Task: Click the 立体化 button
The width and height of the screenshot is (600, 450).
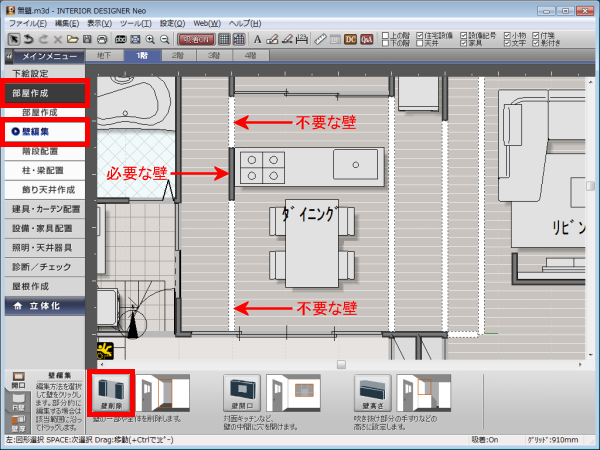Action: click(x=45, y=305)
